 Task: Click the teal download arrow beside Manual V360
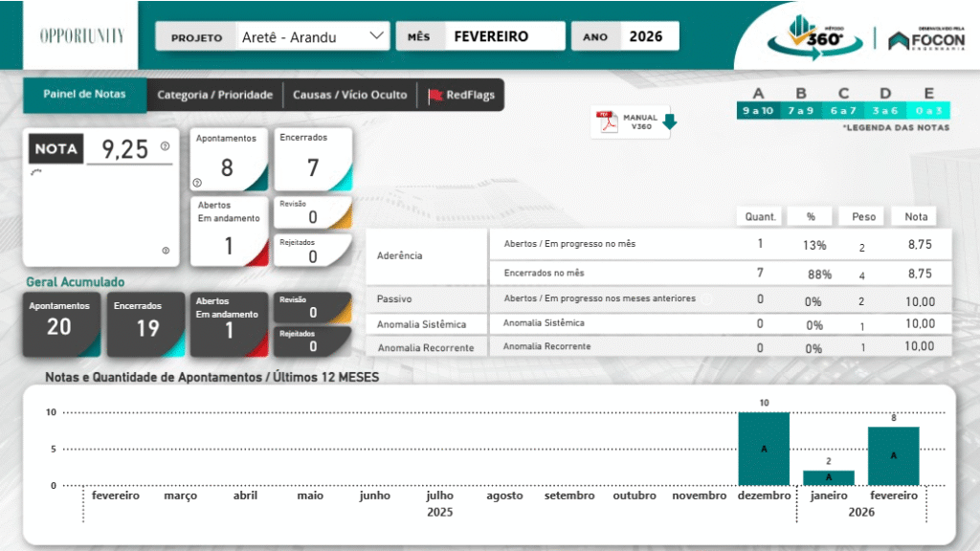coord(669,121)
